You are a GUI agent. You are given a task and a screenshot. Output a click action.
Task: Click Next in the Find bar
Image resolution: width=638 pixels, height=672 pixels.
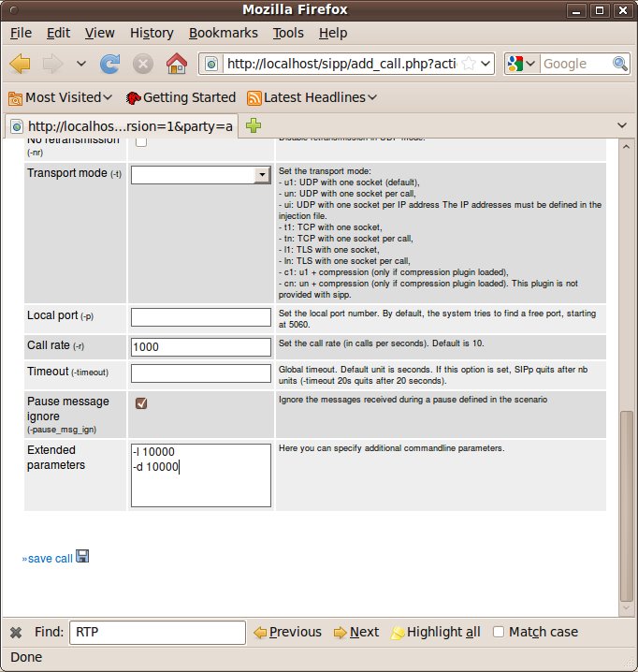tap(356, 632)
